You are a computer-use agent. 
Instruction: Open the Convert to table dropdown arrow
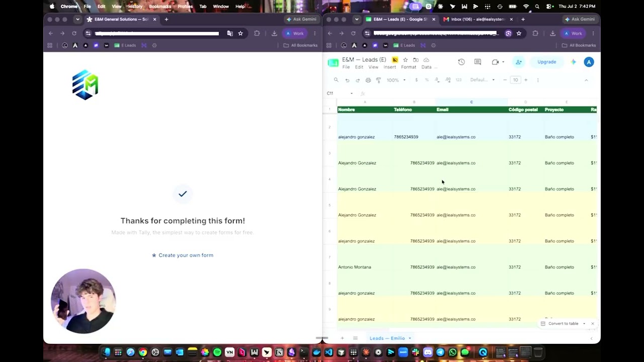click(584, 324)
